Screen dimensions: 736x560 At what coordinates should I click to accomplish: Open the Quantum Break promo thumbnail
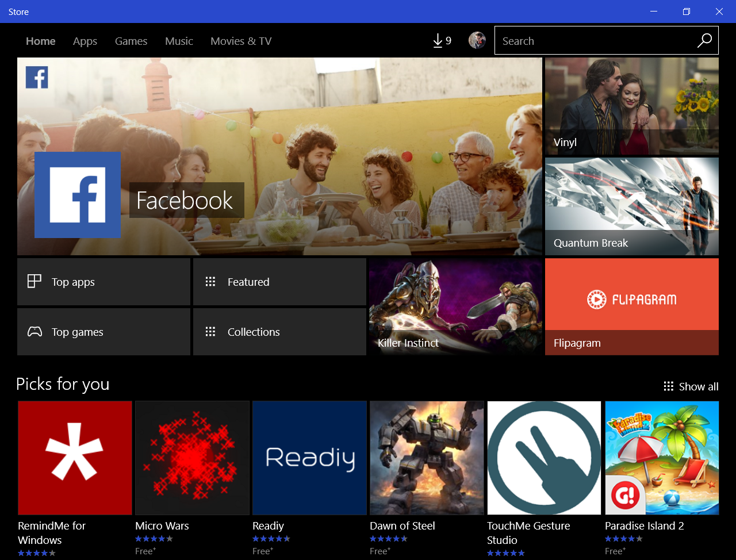click(632, 206)
